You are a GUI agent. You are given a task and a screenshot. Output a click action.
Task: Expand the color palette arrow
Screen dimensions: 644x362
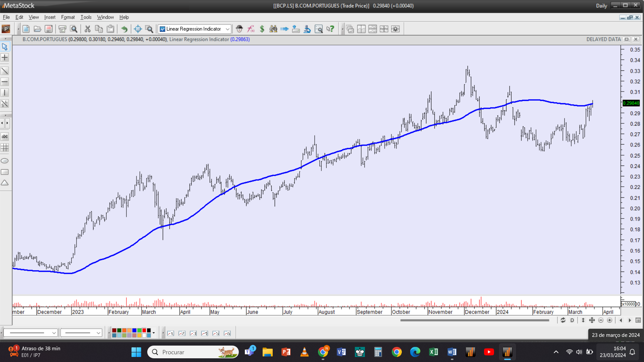(154, 333)
